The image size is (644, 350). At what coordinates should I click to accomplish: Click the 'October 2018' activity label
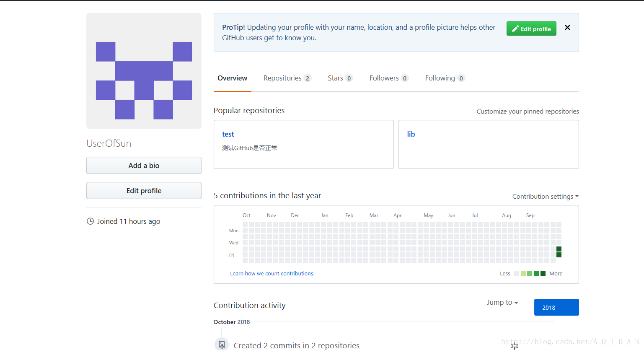coord(232,322)
